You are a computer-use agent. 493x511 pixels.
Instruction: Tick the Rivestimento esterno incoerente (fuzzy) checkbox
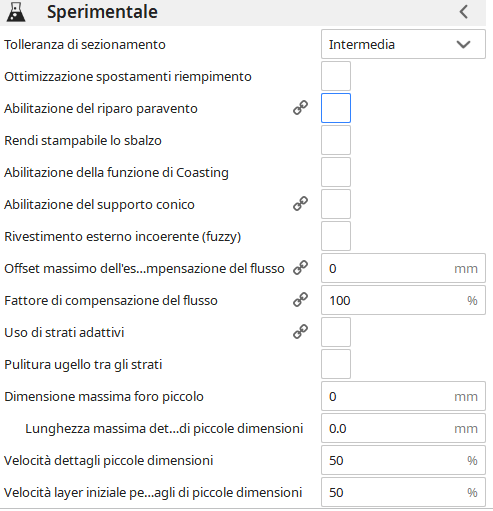(x=336, y=236)
